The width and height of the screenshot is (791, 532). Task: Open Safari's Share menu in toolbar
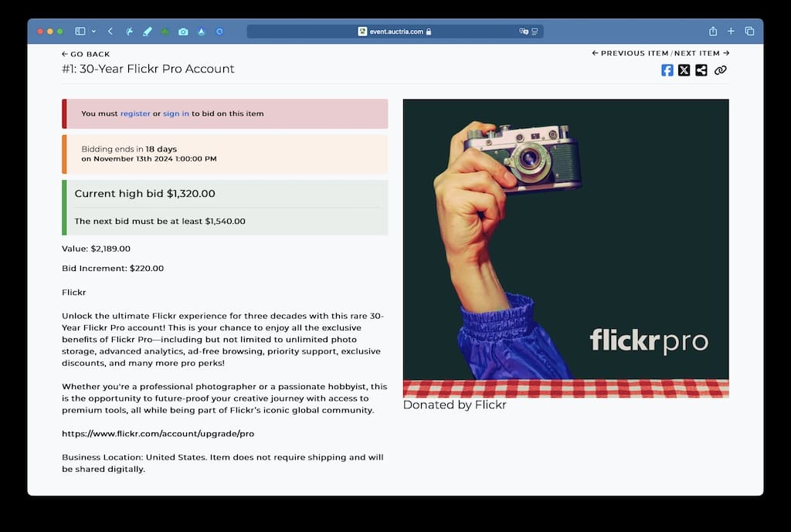tap(713, 32)
